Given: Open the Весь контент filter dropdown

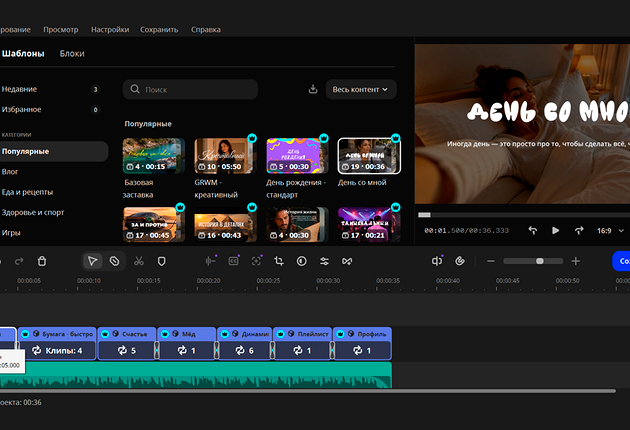Looking at the screenshot, I should coord(361,89).
